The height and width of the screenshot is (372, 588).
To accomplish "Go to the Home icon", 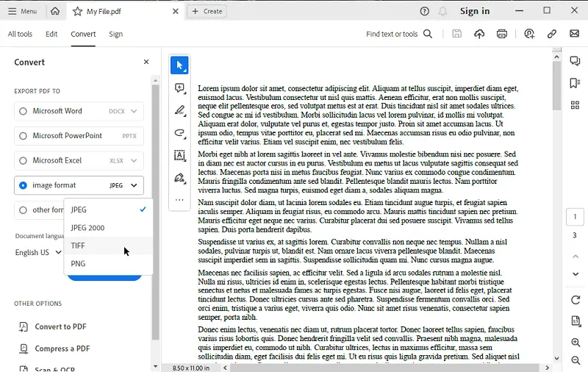I will click(55, 11).
